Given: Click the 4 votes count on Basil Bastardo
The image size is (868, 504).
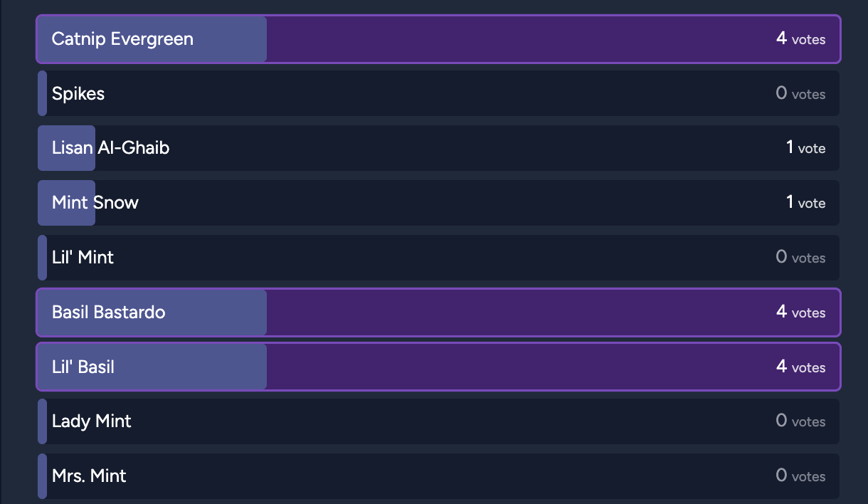Looking at the screenshot, I should coord(801,313).
